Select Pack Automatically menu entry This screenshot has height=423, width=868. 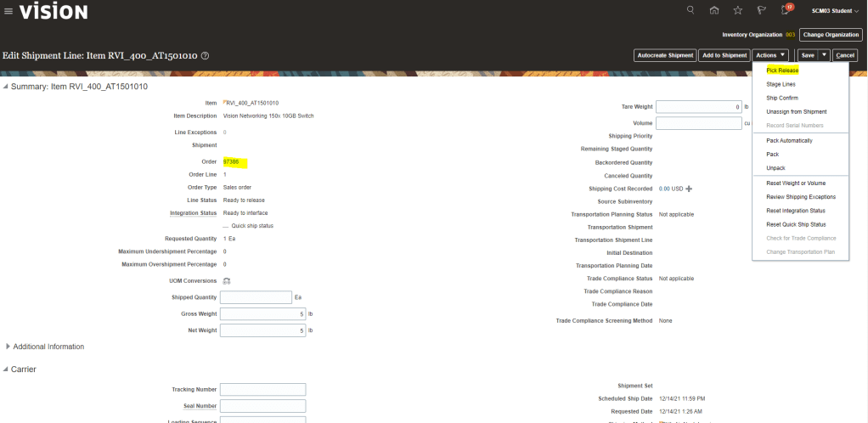[x=789, y=140]
